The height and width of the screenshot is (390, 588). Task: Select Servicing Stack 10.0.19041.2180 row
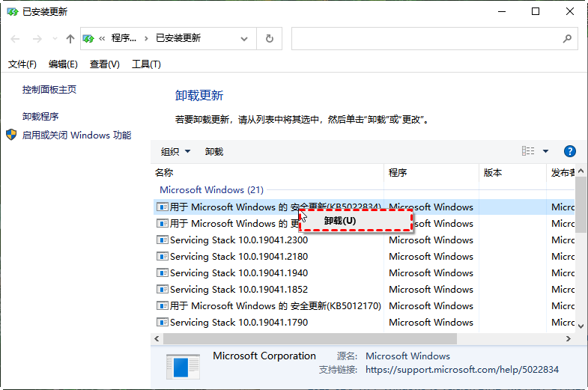pyautogui.click(x=364, y=257)
